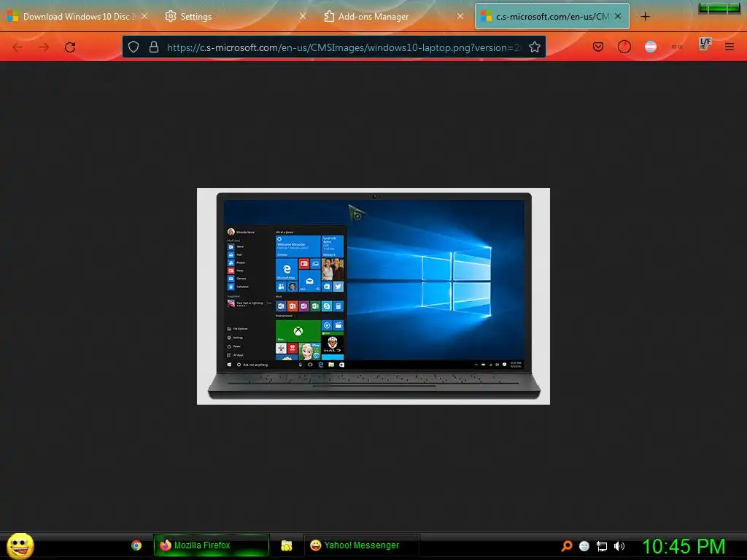Show site security padlock information
The image size is (747, 560).
(x=153, y=47)
